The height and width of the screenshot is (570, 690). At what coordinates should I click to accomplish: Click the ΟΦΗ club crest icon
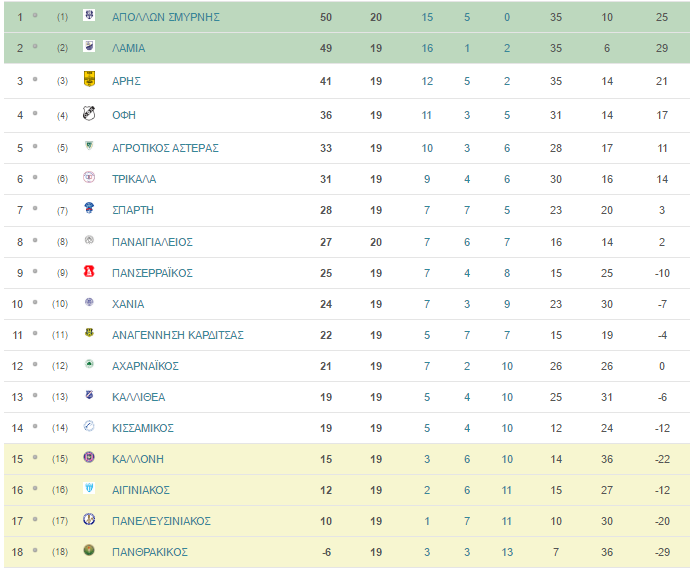(89, 113)
